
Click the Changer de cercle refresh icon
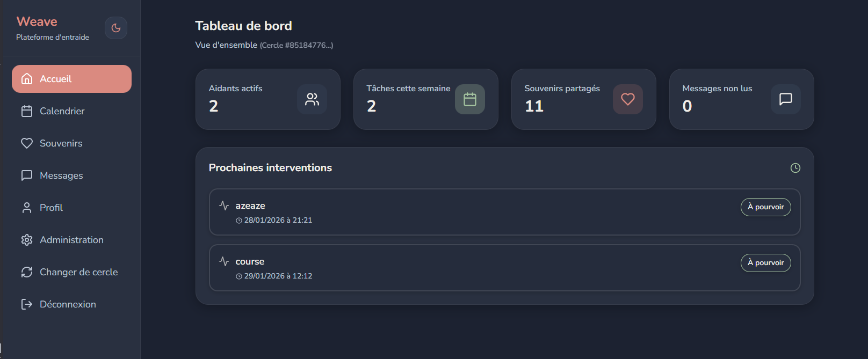[27, 272]
